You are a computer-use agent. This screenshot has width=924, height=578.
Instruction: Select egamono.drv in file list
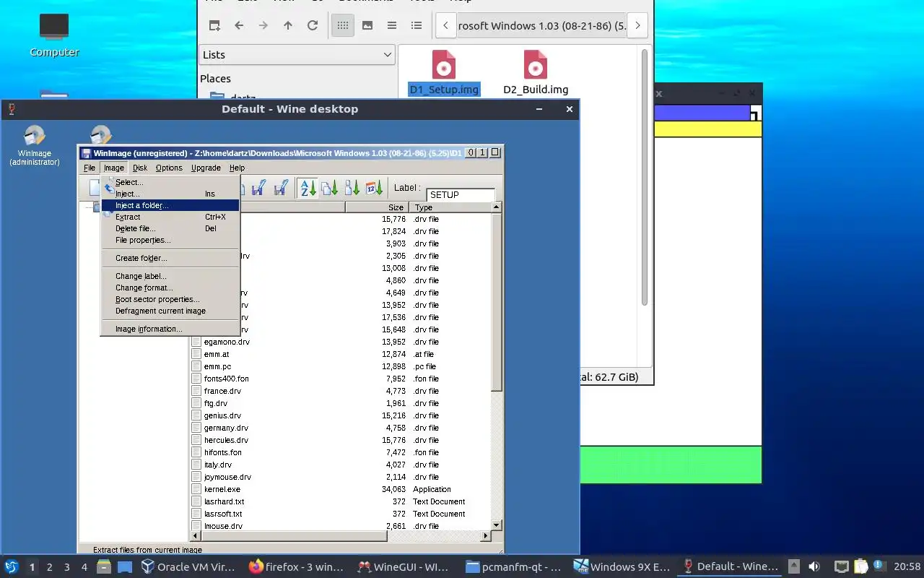click(221, 342)
